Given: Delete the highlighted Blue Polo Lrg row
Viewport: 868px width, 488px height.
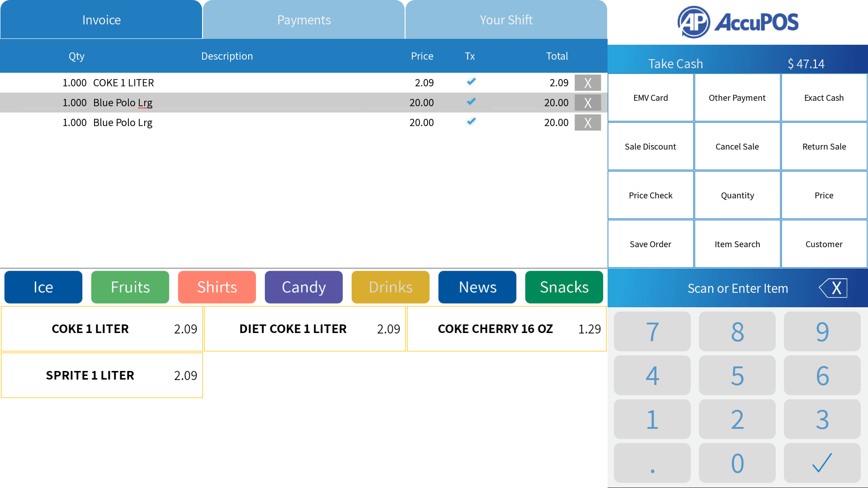Looking at the screenshot, I should 588,103.
